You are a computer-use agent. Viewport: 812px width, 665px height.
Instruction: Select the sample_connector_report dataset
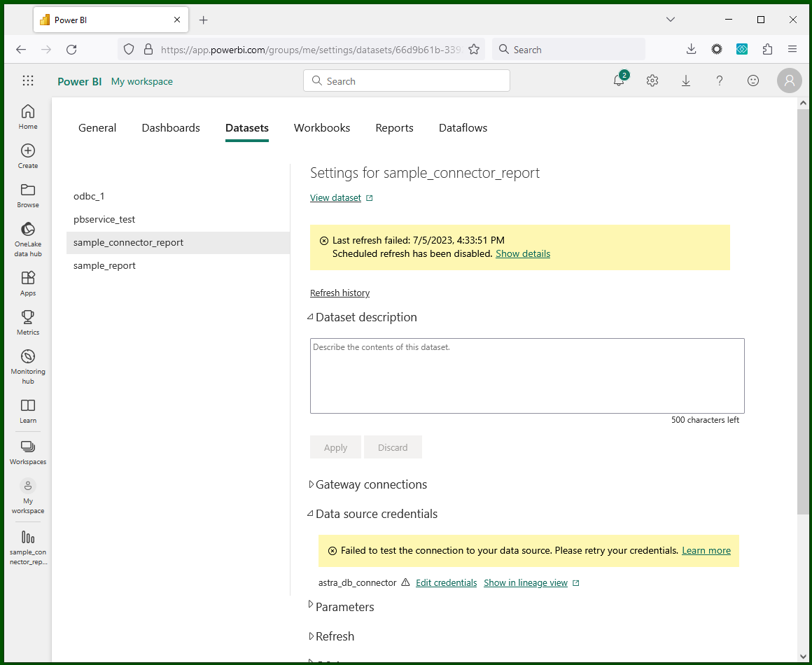[178, 242]
